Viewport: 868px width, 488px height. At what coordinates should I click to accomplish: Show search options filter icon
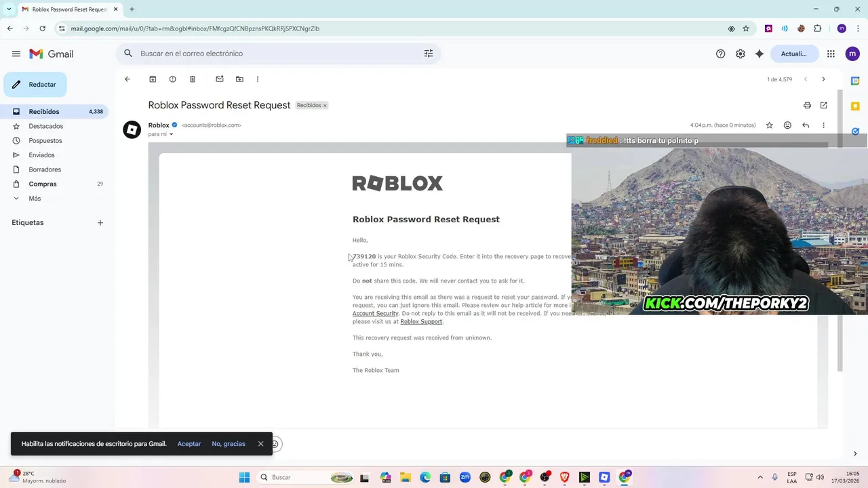click(429, 54)
